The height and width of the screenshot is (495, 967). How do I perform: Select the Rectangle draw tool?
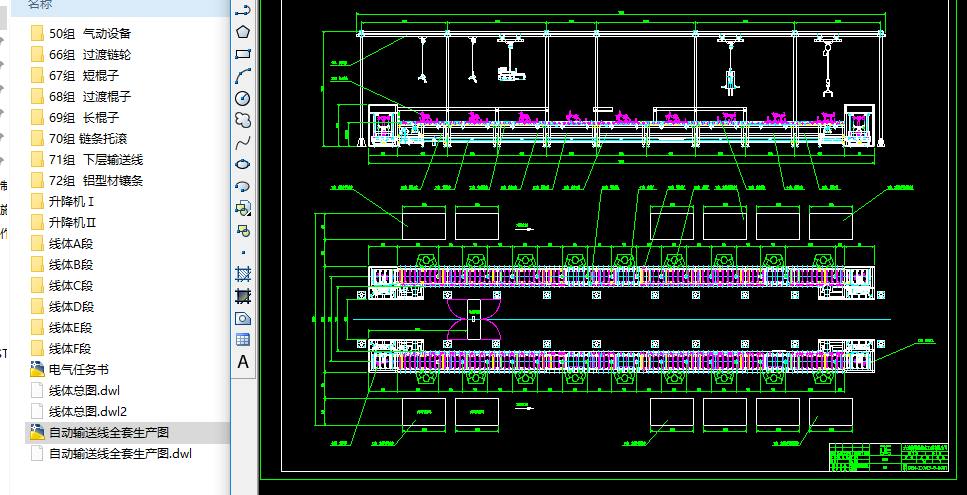(243, 54)
